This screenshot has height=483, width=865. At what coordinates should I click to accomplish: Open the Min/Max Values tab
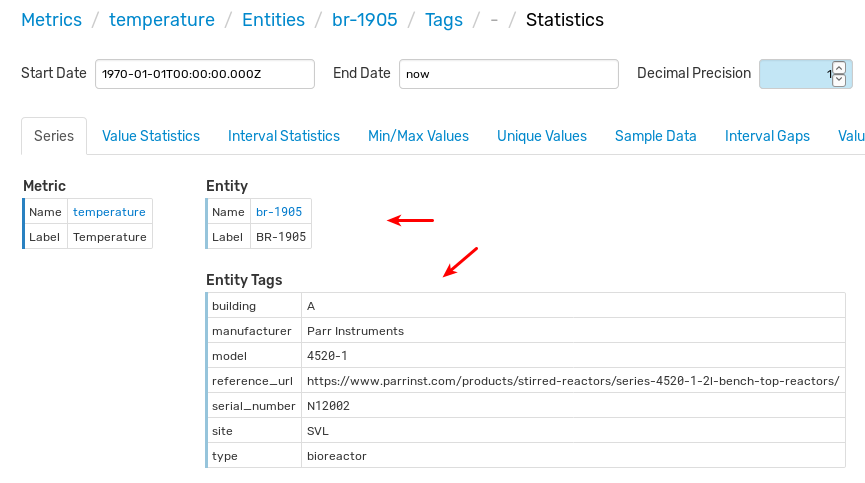418,136
